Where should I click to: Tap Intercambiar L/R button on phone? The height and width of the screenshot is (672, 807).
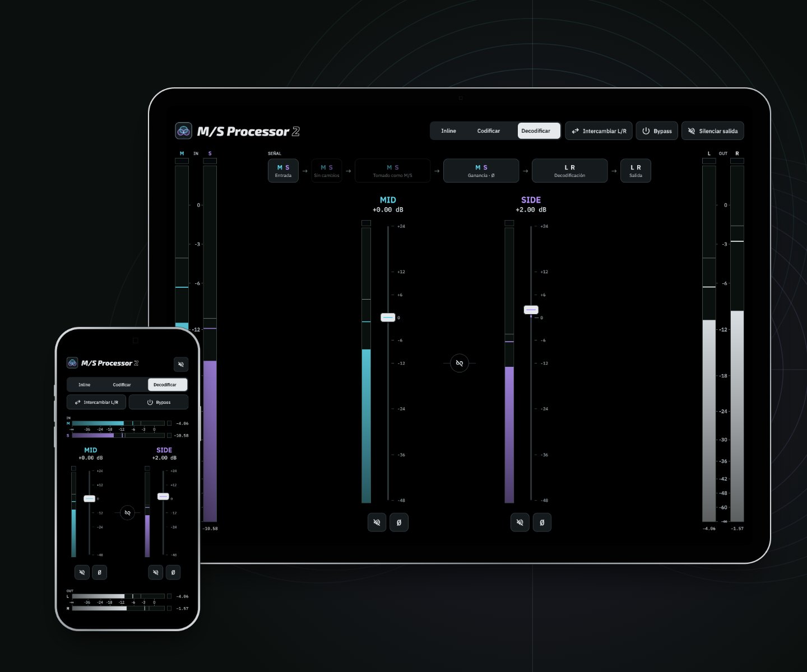tap(96, 402)
